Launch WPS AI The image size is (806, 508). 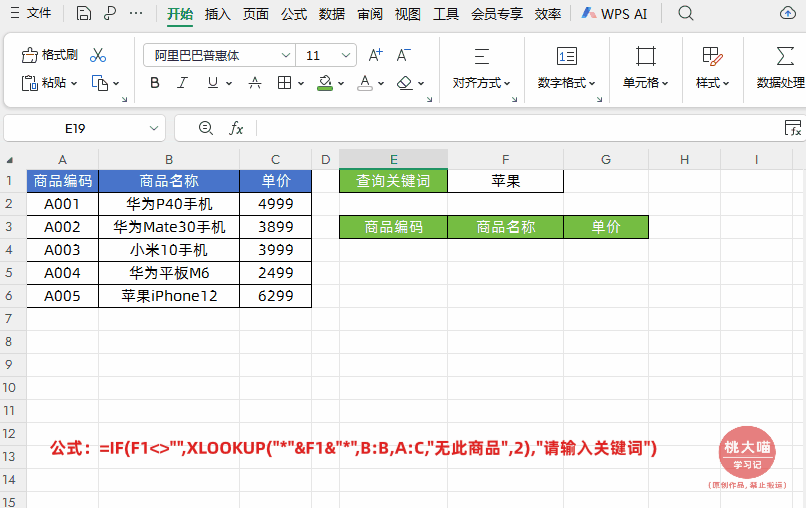coord(614,14)
